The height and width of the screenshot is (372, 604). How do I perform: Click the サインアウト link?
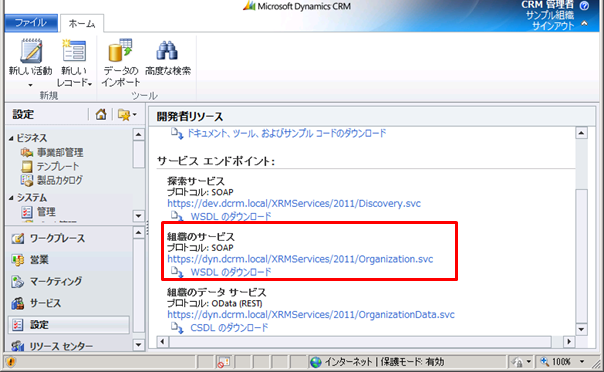[x=553, y=26]
